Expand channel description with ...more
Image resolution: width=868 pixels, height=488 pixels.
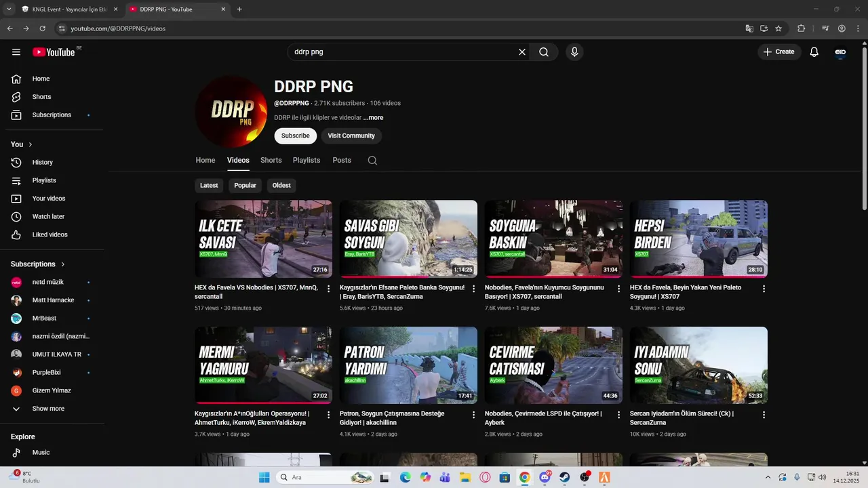click(373, 118)
